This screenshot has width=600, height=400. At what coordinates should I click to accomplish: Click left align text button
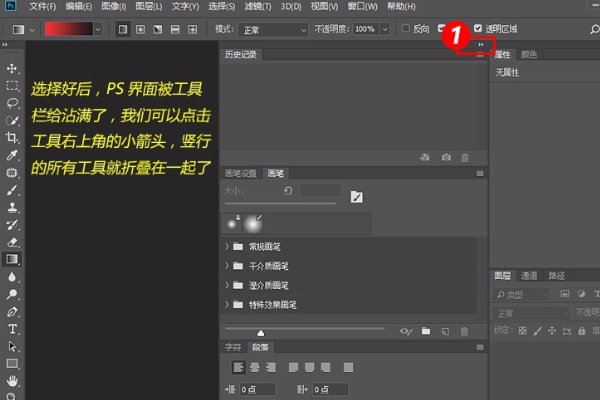238,367
